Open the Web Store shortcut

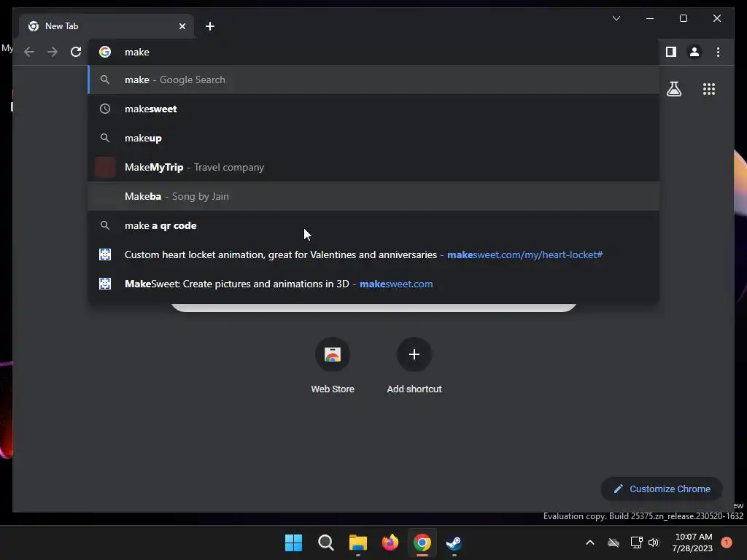(x=333, y=366)
